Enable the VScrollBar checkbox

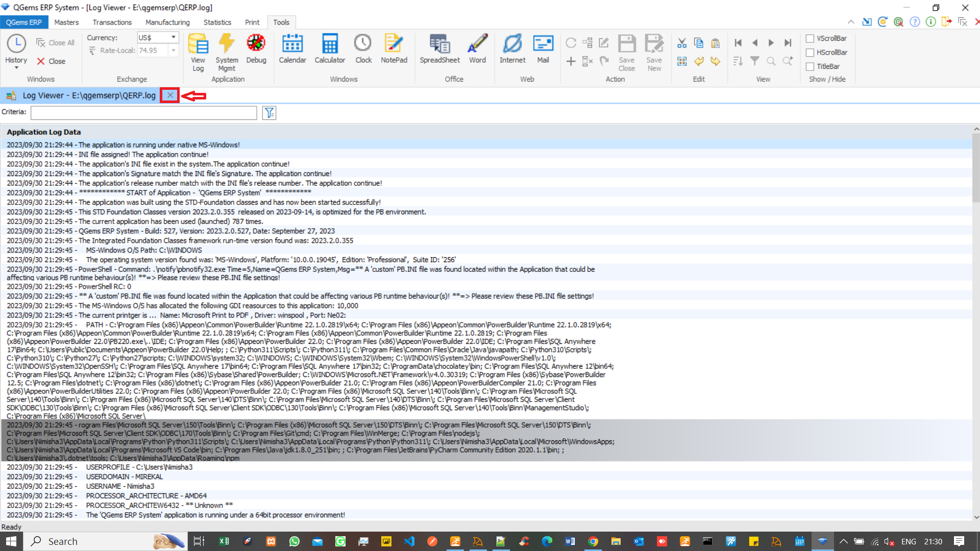[810, 38]
